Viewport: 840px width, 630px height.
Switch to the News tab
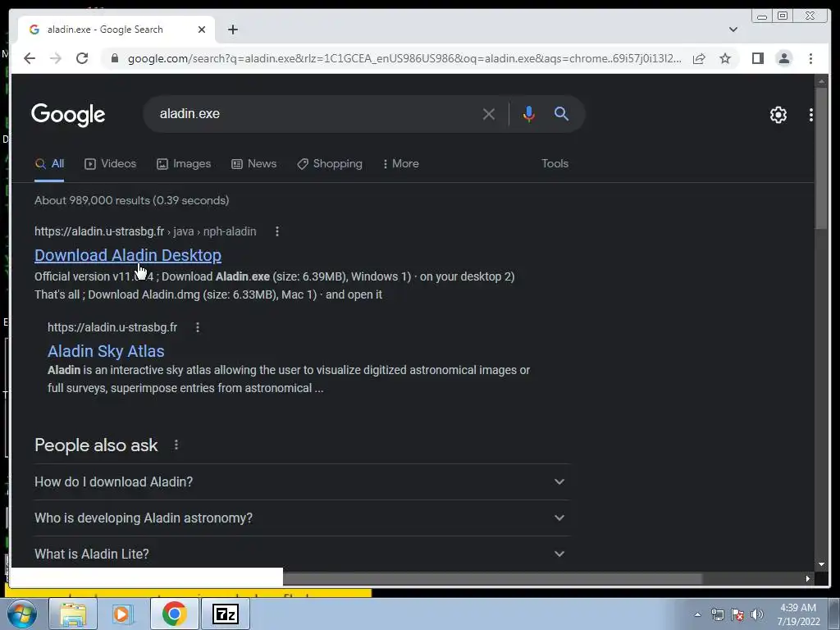click(254, 164)
